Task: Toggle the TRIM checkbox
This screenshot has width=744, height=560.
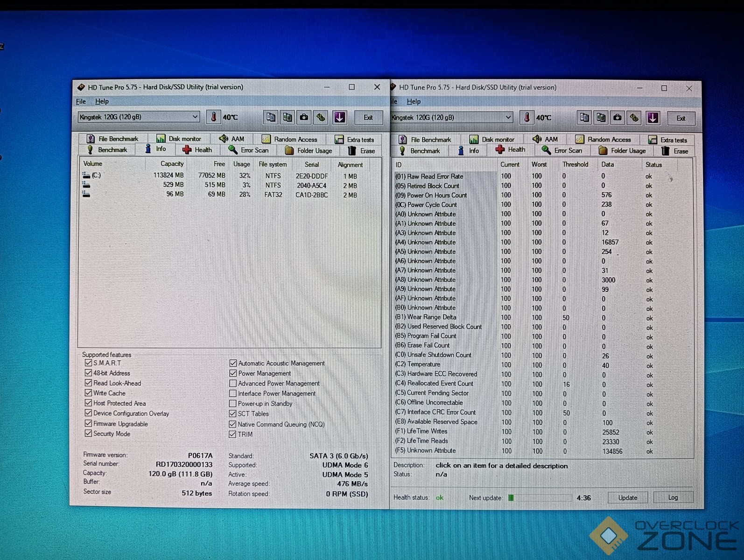Action: coord(232,434)
